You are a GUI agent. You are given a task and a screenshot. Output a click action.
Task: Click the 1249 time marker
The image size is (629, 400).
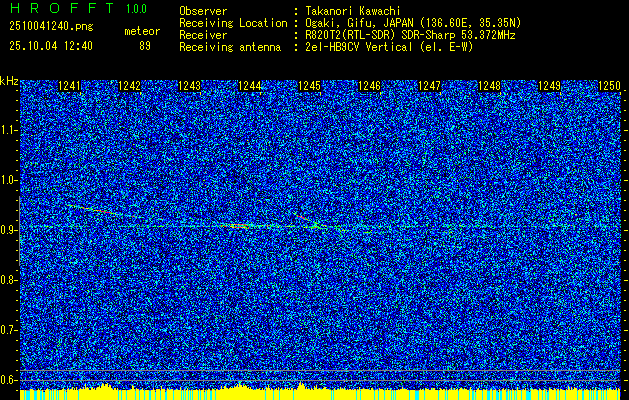coord(550,86)
